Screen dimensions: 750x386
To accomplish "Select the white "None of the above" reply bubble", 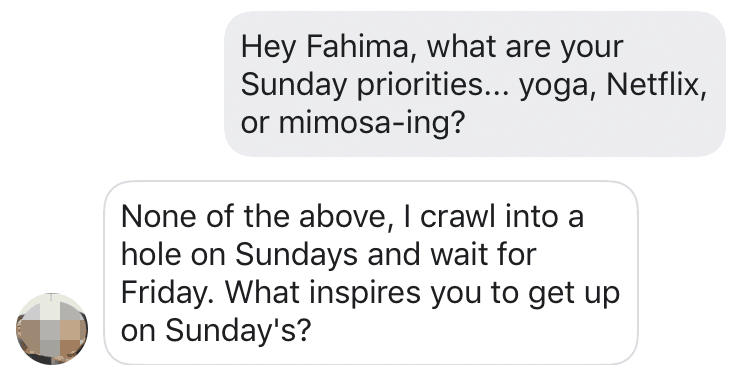I will tap(371, 273).
